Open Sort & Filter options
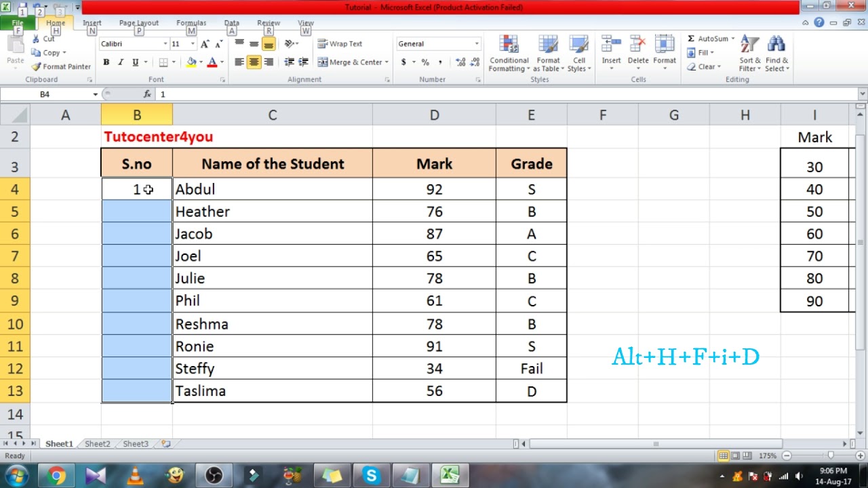Viewport: 868px width, 488px height. click(x=749, y=54)
